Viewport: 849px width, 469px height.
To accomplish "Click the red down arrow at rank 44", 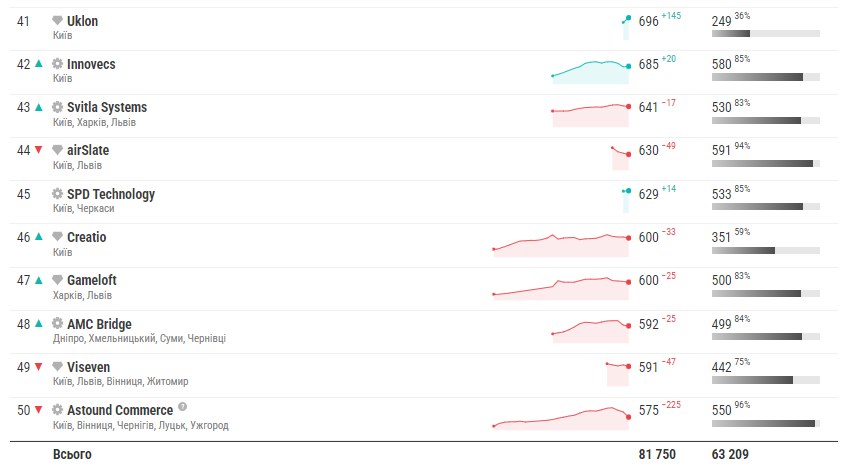I will [x=38, y=150].
